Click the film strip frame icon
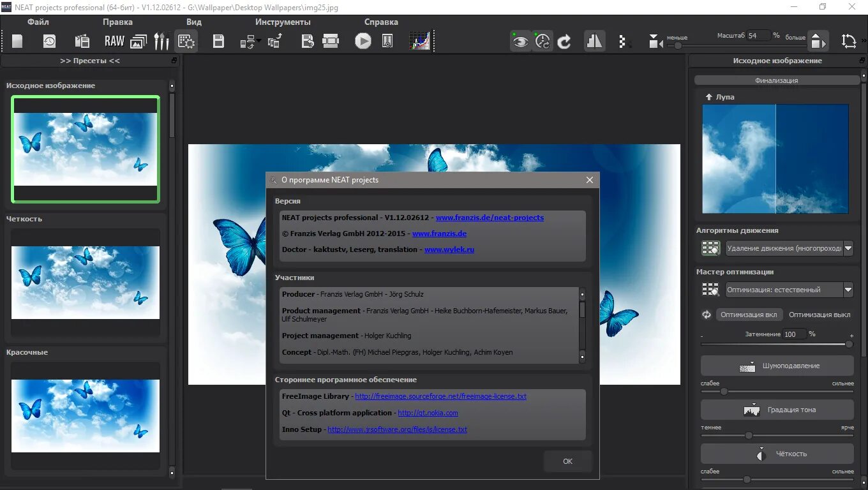The height and width of the screenshot is (490, 868). [x=331, y=41]
